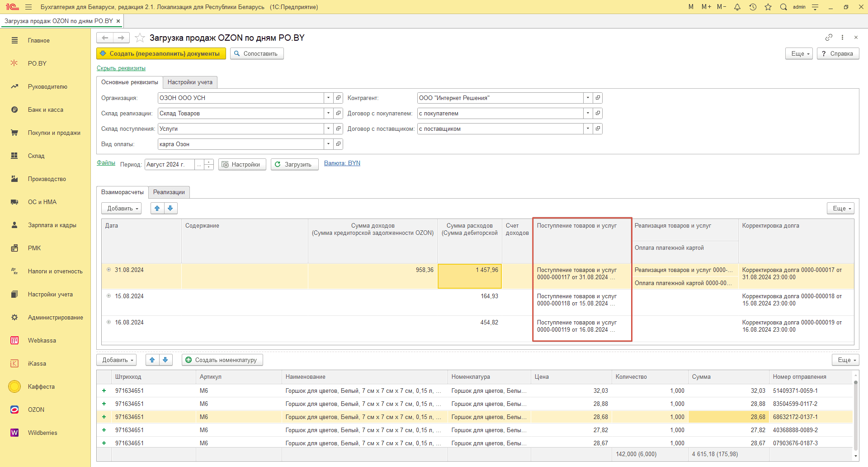Move row down in Взаиморасчеты table

click(x=170, y=208)
